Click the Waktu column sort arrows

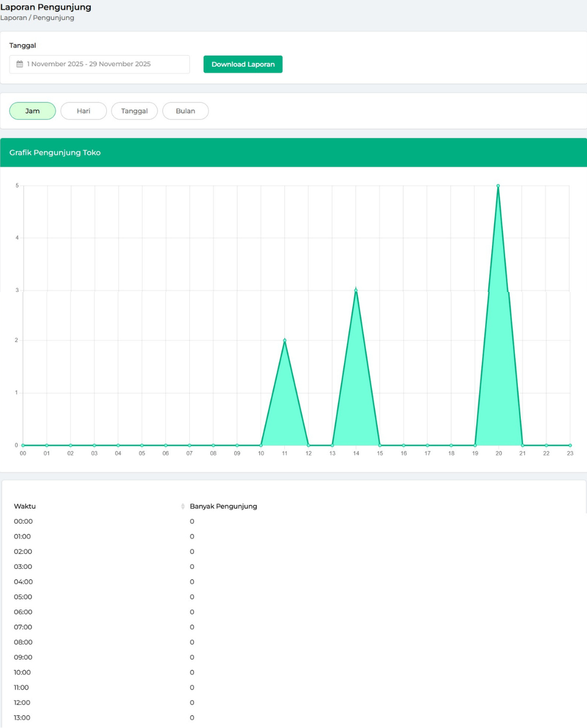(x=182, y=506)
